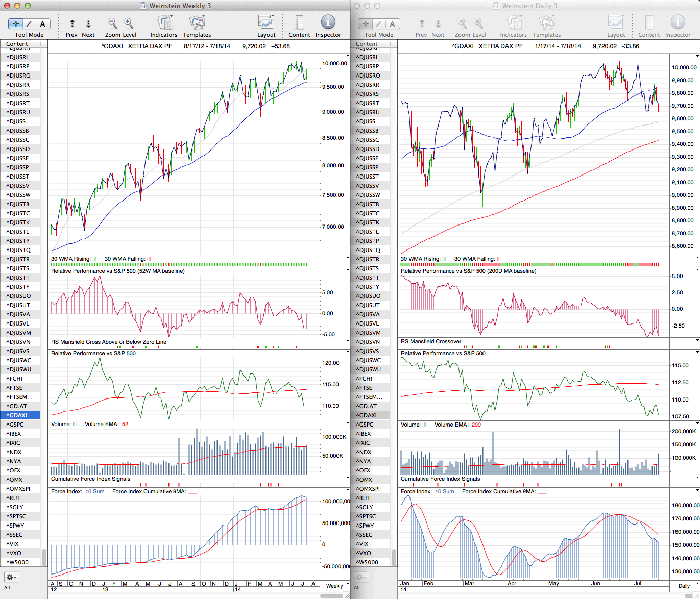Select ^SPTSC in the Weekly window symbol list
The height and width of the screenshot is (599, 700).
(20, 516)
